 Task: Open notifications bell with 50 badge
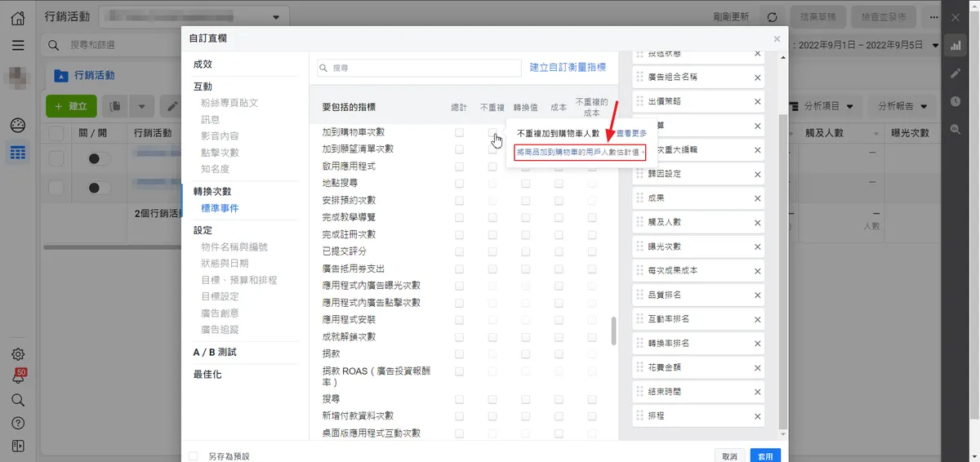[x=18, y=377]
